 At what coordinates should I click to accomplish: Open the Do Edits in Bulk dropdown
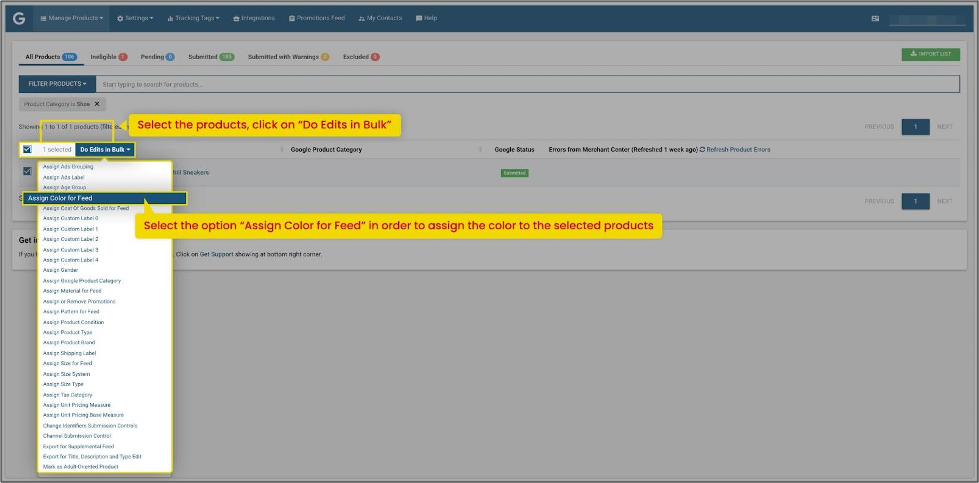105,150
